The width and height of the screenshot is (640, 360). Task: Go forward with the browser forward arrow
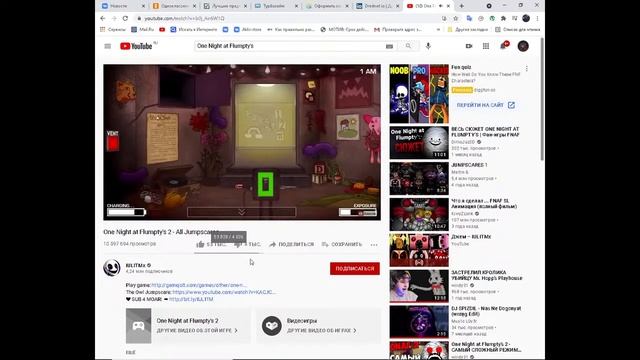point(114,18)
